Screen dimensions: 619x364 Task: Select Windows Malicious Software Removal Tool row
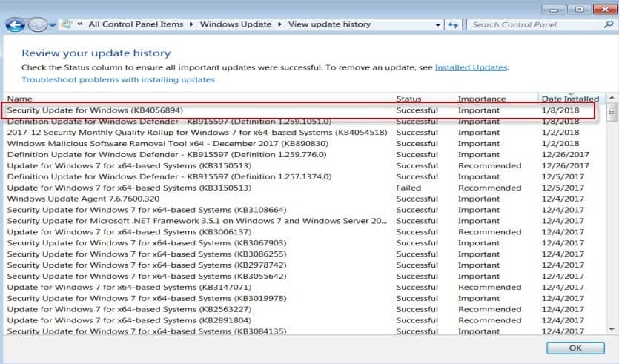point(300,144)
